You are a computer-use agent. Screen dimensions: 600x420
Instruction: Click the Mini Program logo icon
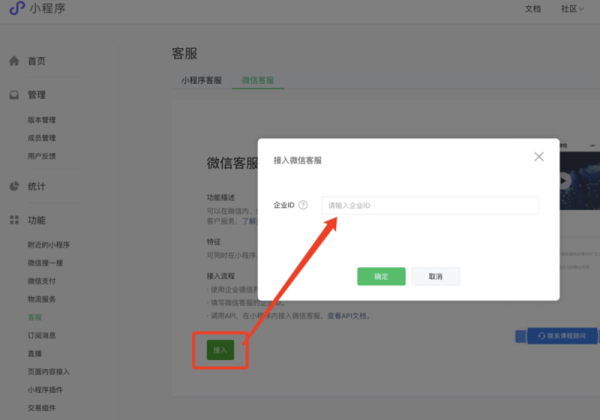pos(17,8)
